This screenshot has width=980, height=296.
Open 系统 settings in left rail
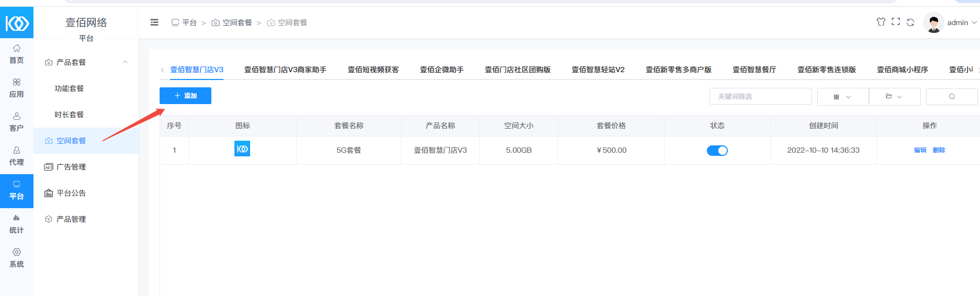tap(17, 258)
